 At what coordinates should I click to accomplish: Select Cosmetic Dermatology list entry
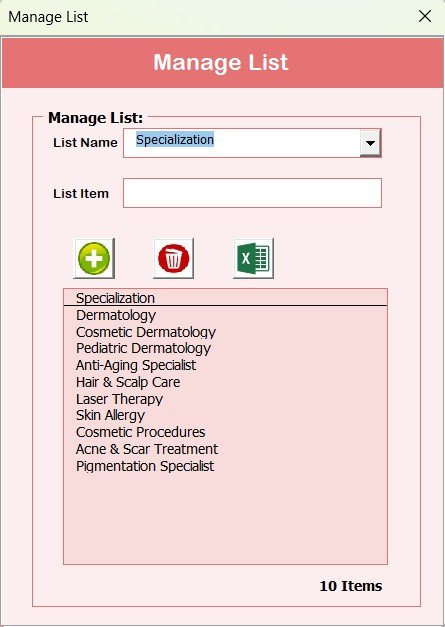pyautogui.click(x=225, y=332)
